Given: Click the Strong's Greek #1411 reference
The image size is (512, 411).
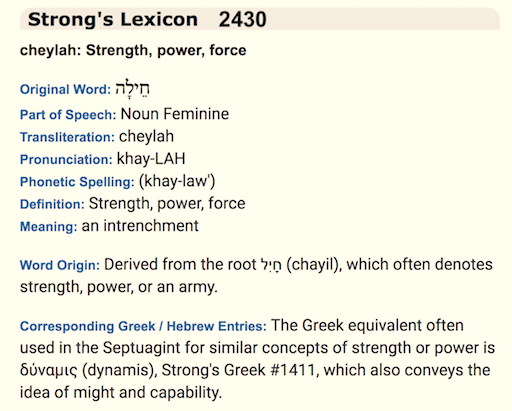Looking at the screenshot, I should click(x=238, y=370).
